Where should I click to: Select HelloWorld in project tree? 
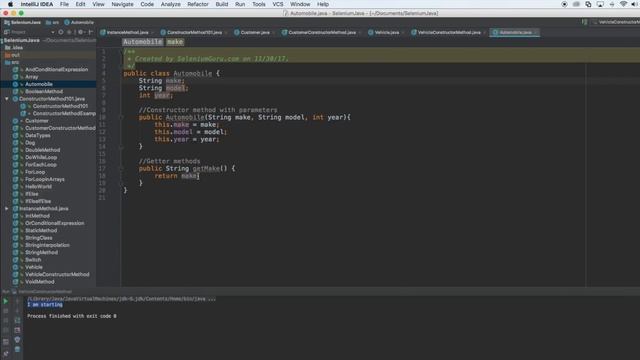pos(38,187)
